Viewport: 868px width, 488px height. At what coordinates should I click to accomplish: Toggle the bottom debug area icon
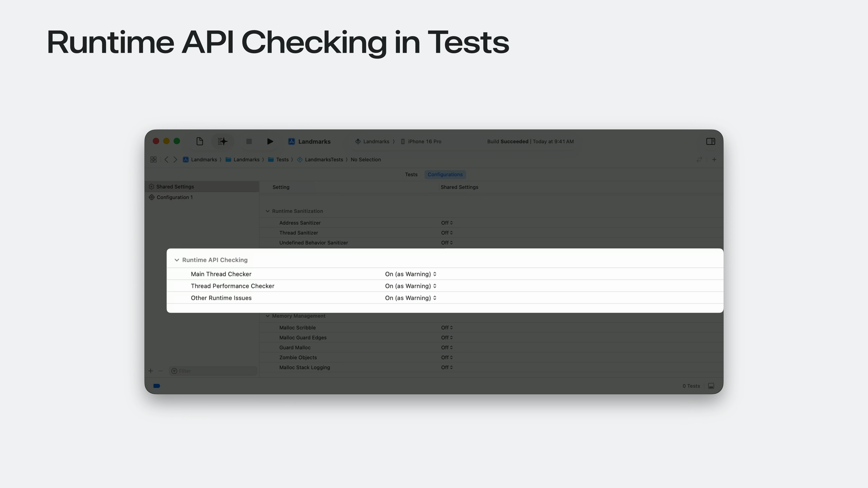(711, 386)
